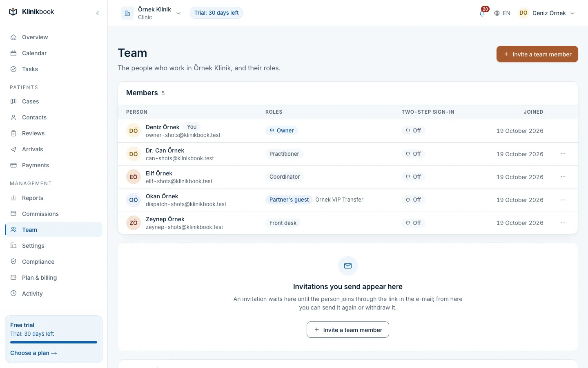The height and width of the screenshot is (368, 588).
Task: Collapse the sidebar with the chevron
Action: (98, 13)
